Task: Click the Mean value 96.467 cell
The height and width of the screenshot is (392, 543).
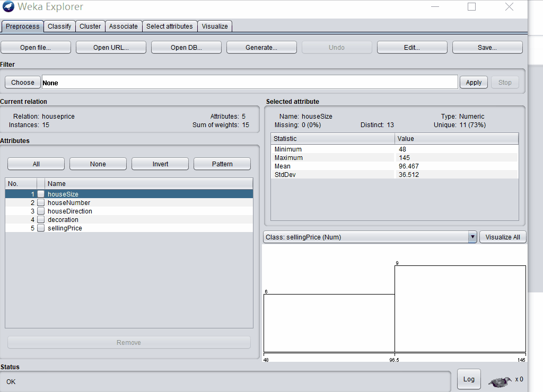Action: click(457, 166)
